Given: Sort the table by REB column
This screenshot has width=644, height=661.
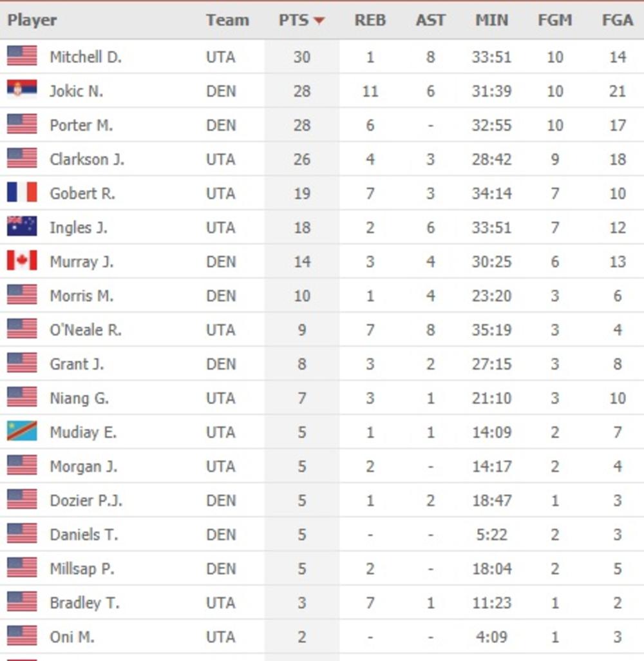Looking at the screenshot, I should 370,20.
